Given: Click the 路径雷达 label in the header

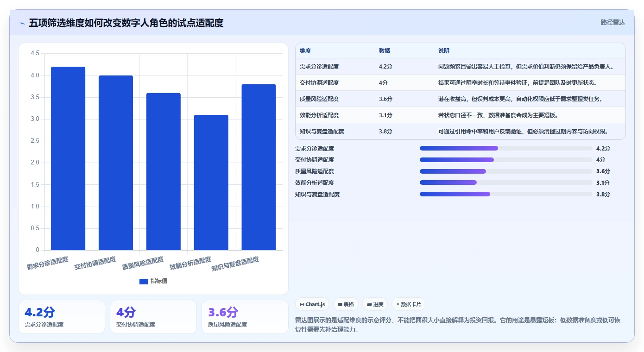Looking at the screenshot, I should [x=613, y=22].
